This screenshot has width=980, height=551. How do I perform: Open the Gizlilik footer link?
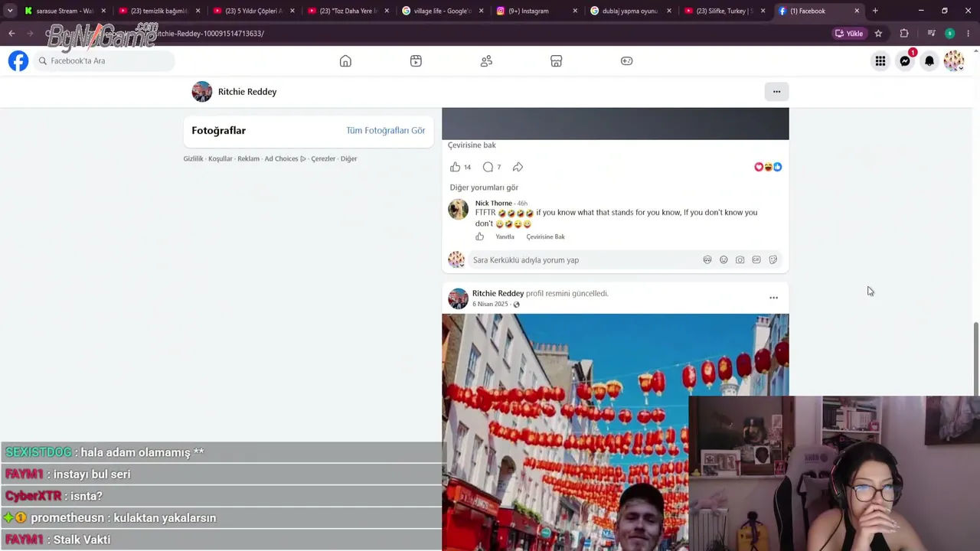(193, 158)
